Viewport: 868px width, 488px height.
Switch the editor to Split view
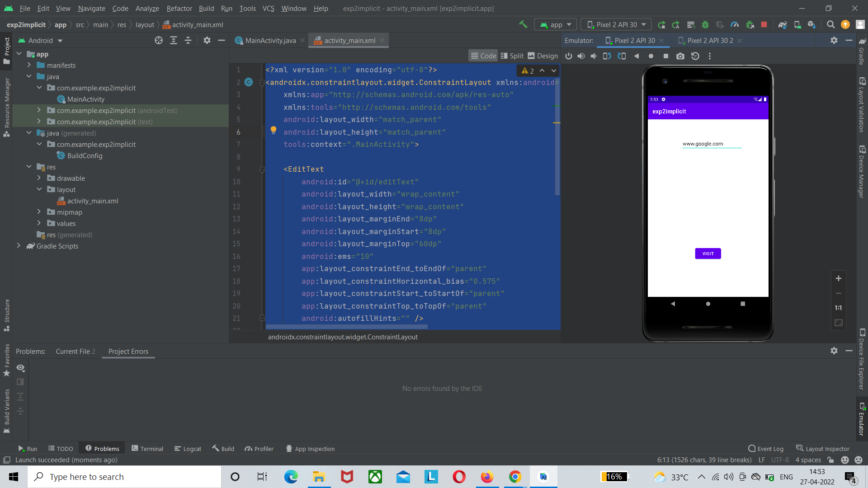pyautogui.click(x=511, y=56)
